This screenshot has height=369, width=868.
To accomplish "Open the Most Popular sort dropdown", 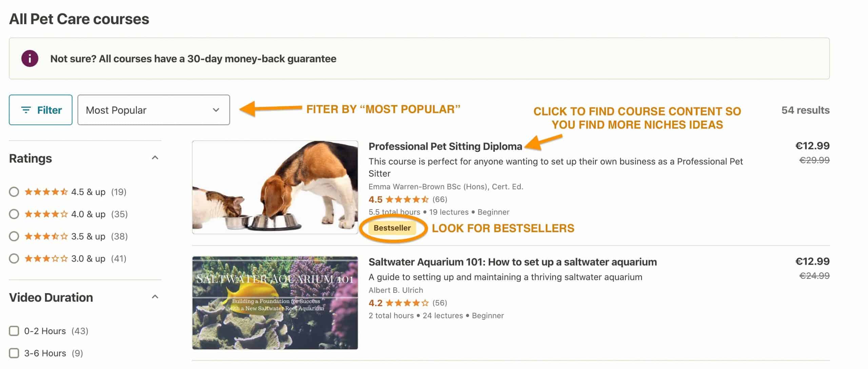I will point(154,110).
